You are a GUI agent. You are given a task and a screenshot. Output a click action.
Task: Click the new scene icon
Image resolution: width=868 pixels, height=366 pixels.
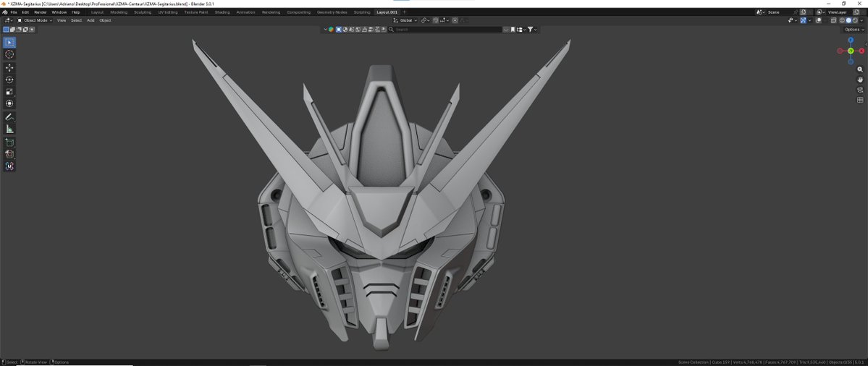(x=804, y=12)
